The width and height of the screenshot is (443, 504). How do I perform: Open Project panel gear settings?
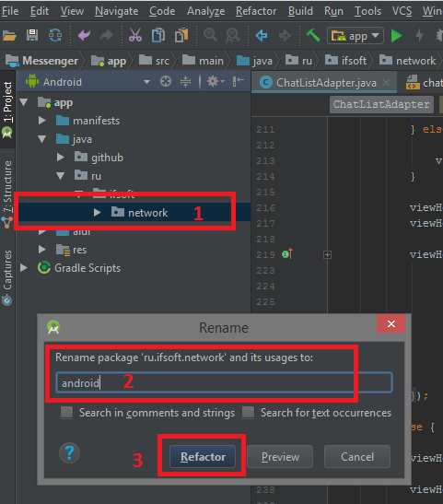coord(216,82)
